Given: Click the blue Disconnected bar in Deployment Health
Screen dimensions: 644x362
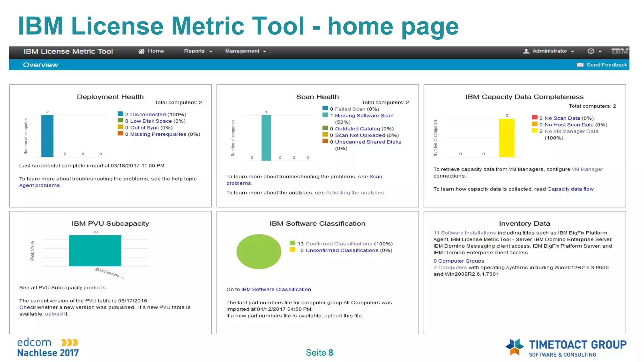Looking at the screenshot, I should click(47, 136).
